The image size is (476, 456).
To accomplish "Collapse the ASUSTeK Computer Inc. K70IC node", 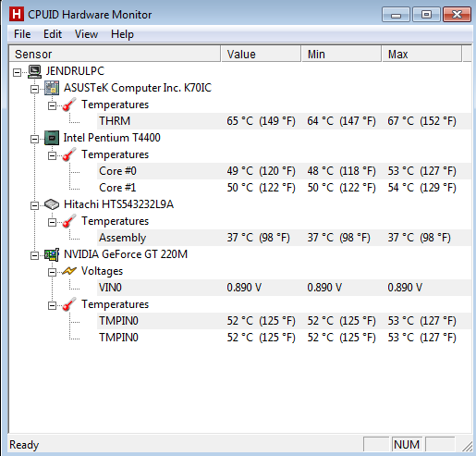I will pyautogui.click(x=34, y=89).
